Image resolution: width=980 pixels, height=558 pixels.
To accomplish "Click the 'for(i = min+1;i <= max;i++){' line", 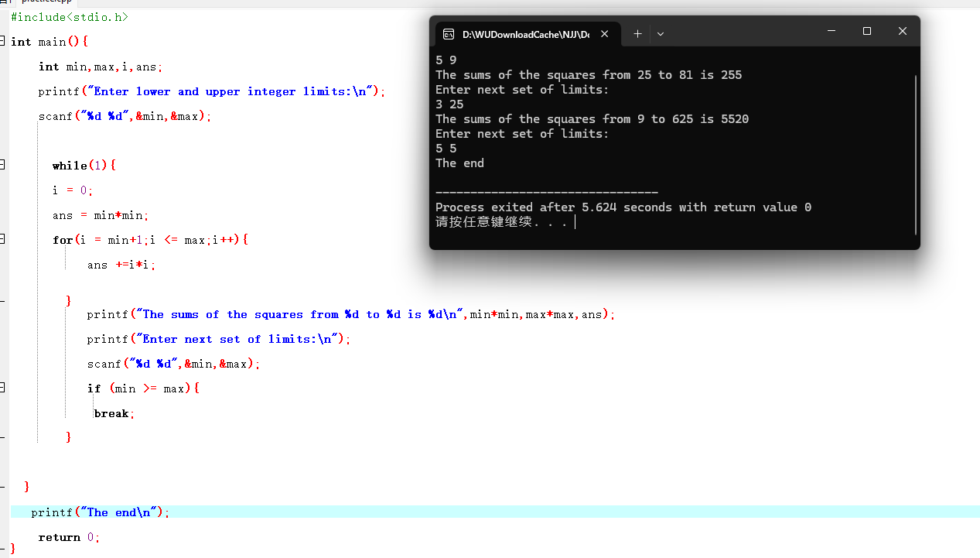I will tap(151, 240).
